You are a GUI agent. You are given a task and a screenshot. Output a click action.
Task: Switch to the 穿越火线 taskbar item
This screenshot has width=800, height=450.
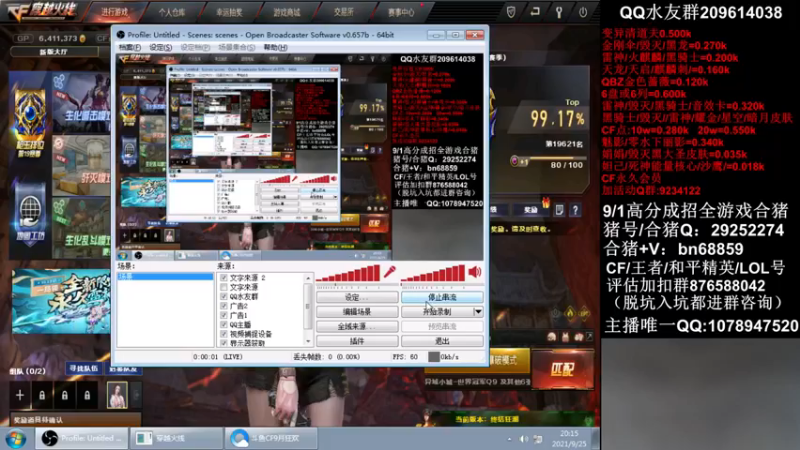tap(177, 438)
